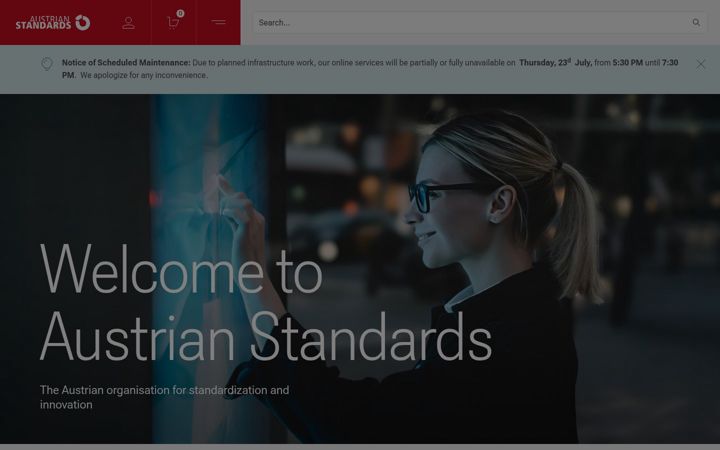Click 'The Austrian organisation for standardization' subtitle
The image size is (720, 450).
[x=164, y=397]
